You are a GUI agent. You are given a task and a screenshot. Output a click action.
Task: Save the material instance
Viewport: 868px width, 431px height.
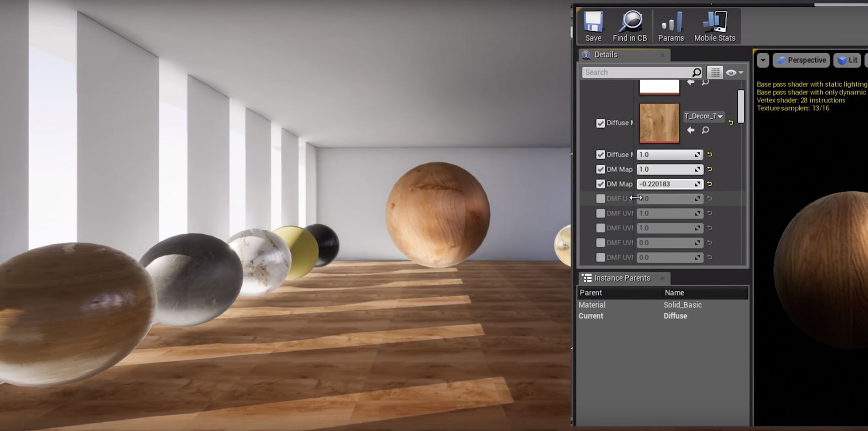593,26
